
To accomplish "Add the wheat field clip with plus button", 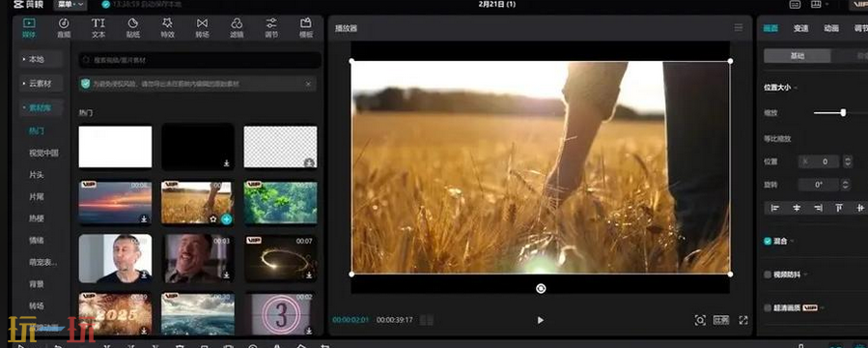I will 226,218.
